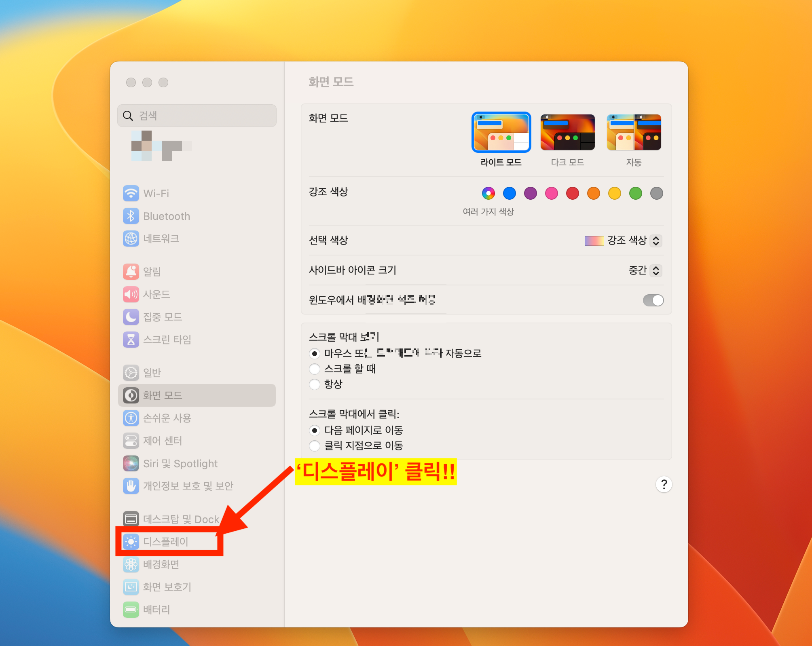Pick the purple accent color swatch
The image size is (812, 646).
point(530,193)
